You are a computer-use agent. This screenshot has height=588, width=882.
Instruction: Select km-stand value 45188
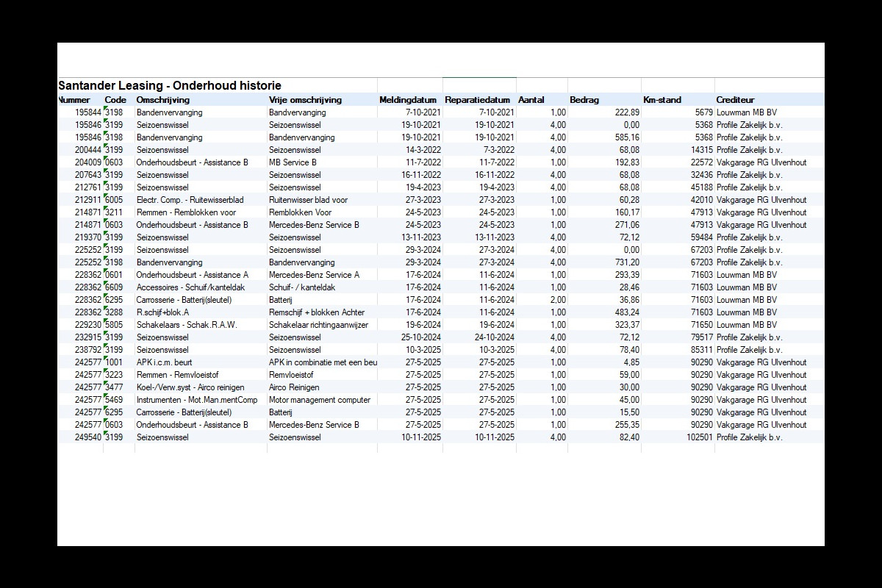(701, 187)
